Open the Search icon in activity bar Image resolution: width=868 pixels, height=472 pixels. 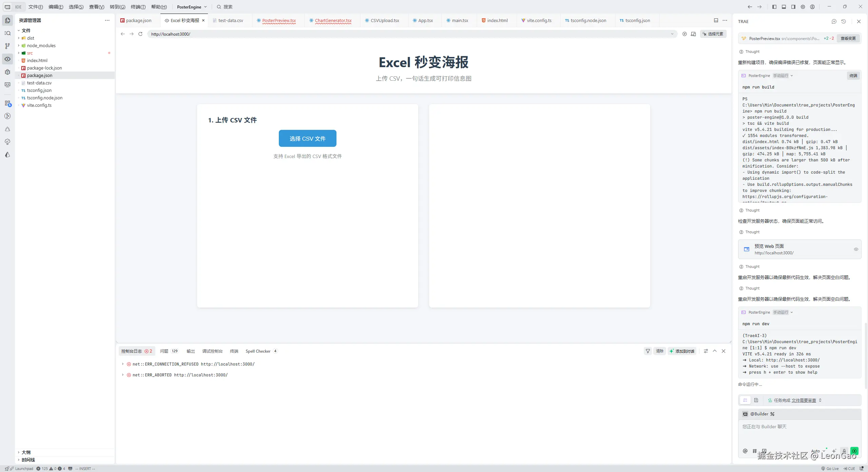click(x=7, y=33)
